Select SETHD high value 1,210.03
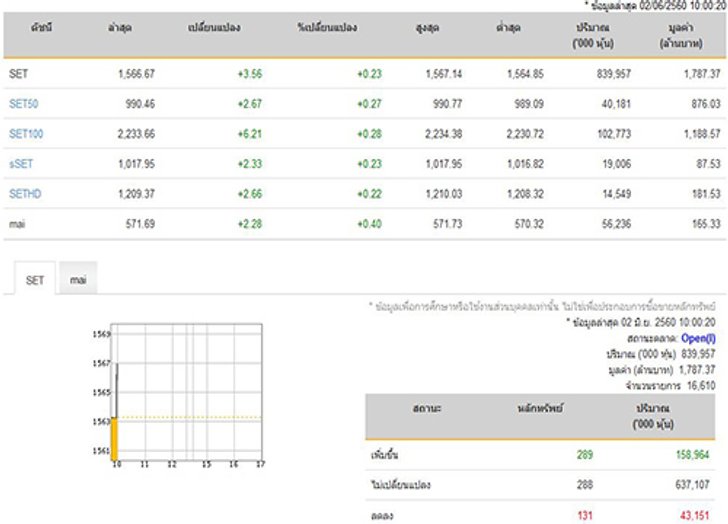The height and width of the screenshot is (524, 728). pyautogui.click(x=444, y=194)
